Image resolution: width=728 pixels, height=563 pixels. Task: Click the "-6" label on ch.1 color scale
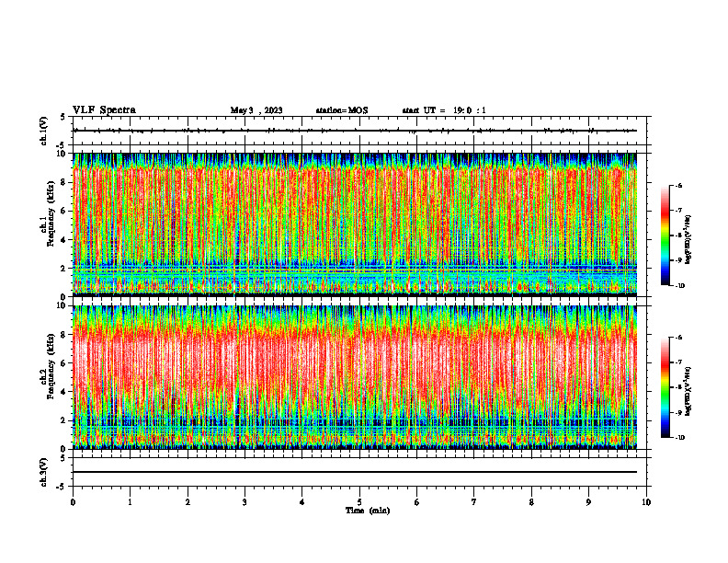click(678, 186)
